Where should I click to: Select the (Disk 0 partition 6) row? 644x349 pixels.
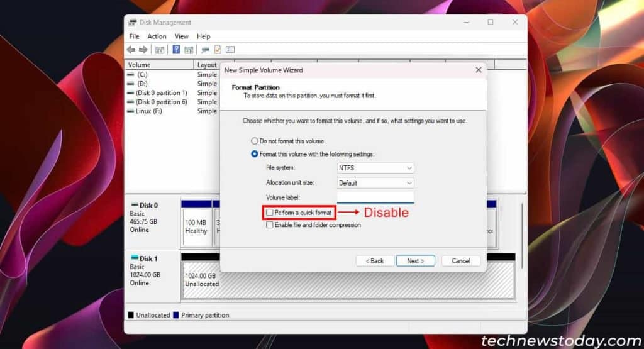pos(172,102)
